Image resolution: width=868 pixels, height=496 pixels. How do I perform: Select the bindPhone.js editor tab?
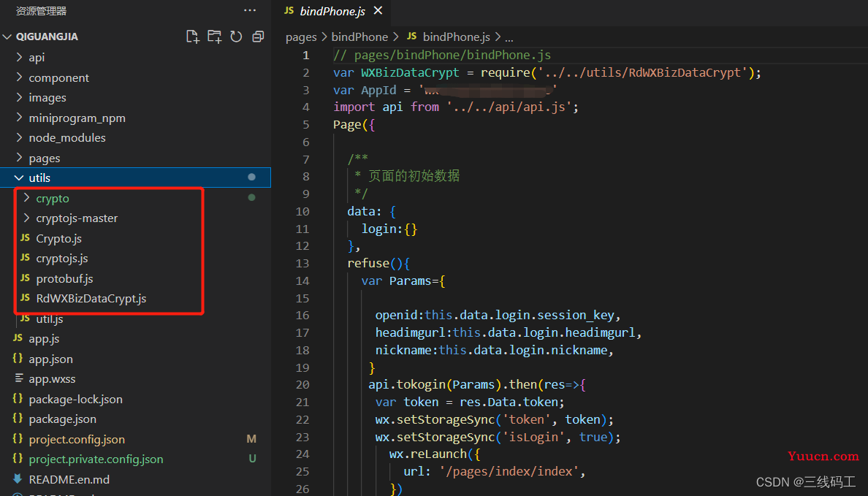coord(332,11)
